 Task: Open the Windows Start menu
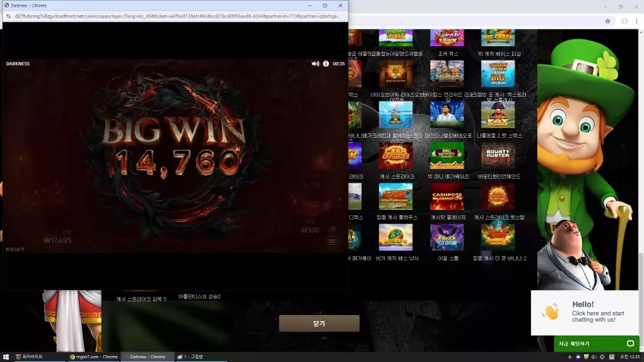[x=6, y=357]
